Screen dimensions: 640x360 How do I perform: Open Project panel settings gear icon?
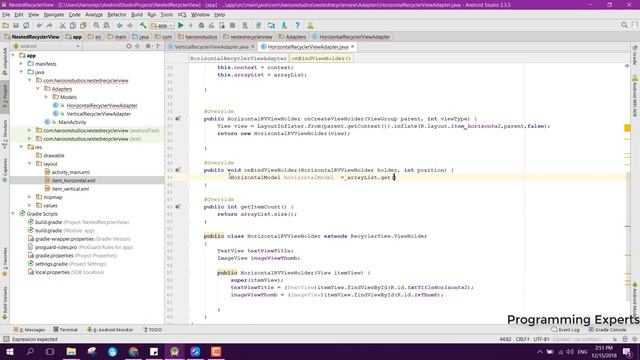pyautogui.click(x=148, y=46)
